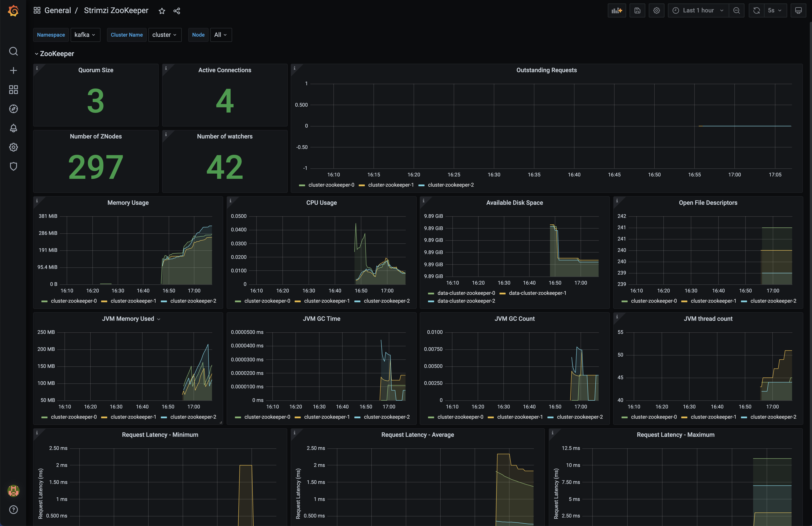Open Alerting bell icon in sidebar
The width and height of the screenshot is (812, 526).
click(x=13, y=128)
